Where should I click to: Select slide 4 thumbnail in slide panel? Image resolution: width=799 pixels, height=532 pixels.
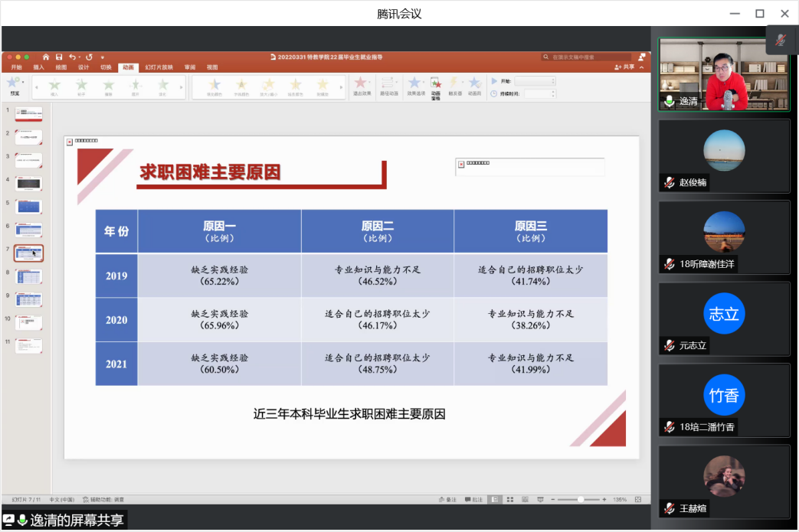click(x=29, y=183)
